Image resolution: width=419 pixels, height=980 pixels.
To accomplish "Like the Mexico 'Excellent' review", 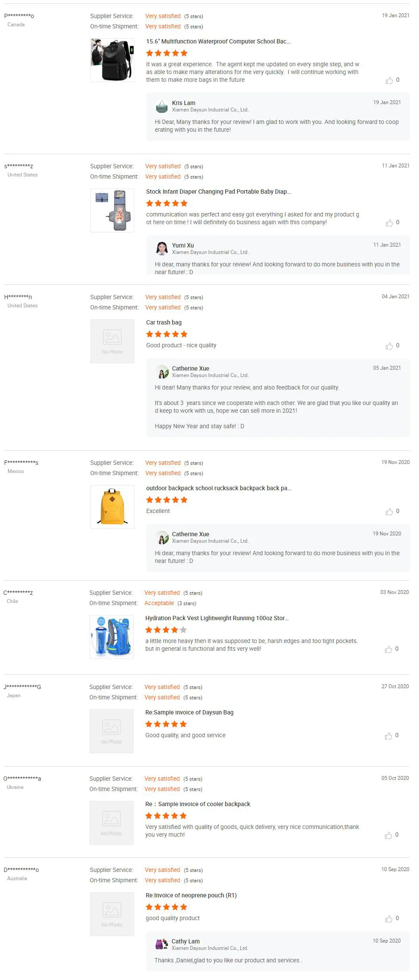I will (x=389, y=512).
